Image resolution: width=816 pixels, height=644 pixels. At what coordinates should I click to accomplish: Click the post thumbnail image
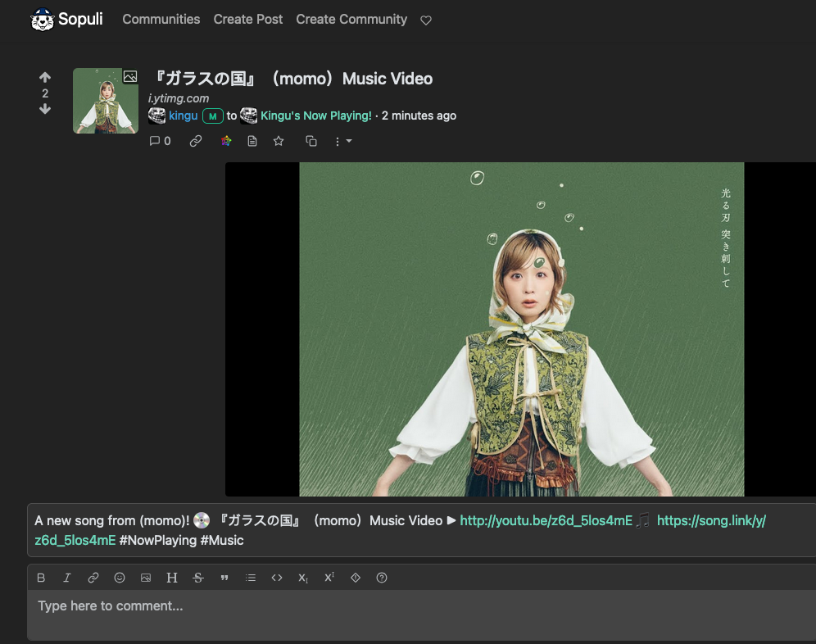106,101
